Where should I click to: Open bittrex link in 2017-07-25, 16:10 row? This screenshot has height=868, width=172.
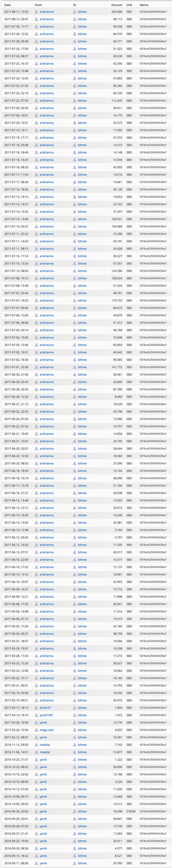(82, 64)
